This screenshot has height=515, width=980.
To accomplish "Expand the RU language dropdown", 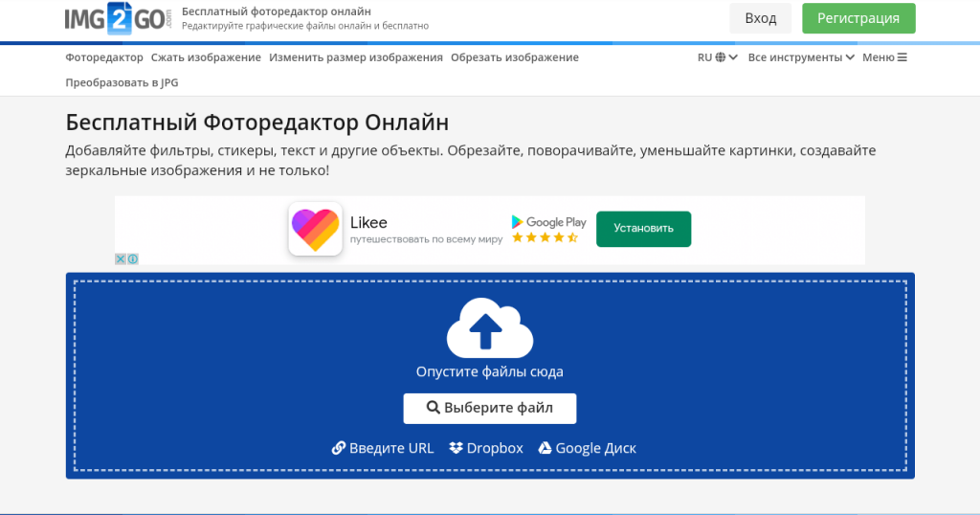I will [718, 57].
